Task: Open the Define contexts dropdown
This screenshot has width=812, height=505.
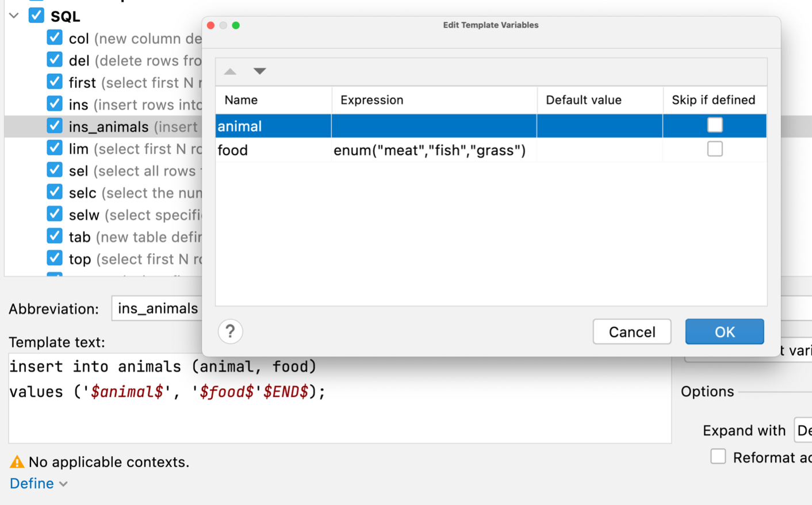Action: click(39, 483)
